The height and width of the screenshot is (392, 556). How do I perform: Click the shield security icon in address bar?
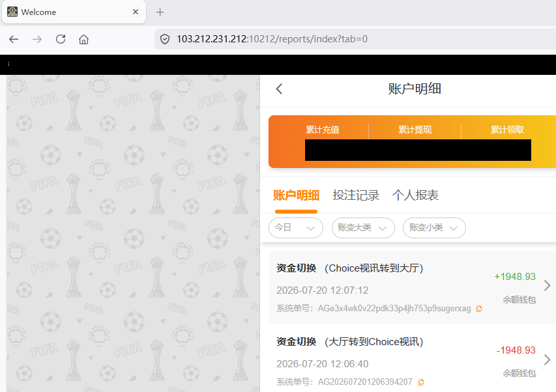pyautogui.click(x=165, y=39)
